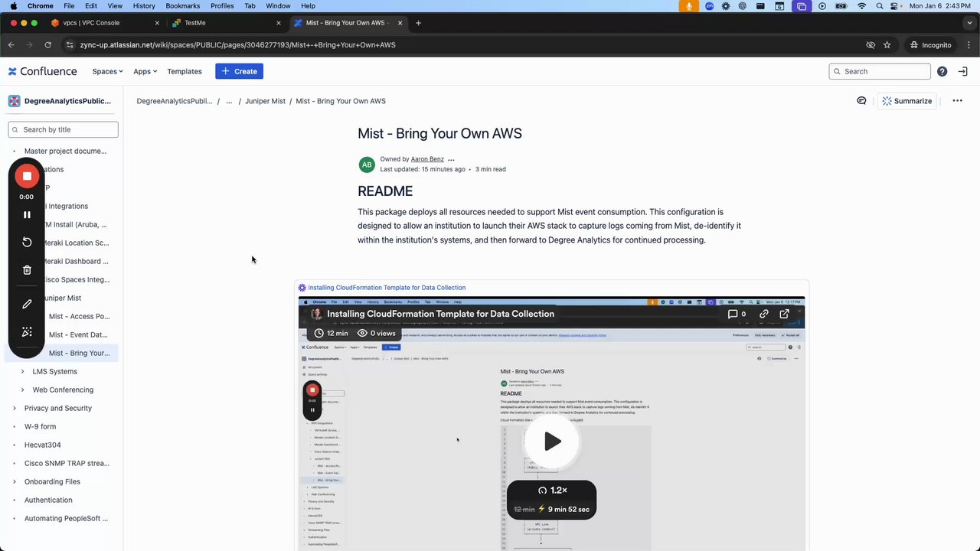Open the Templates menu item

[185, 71]
